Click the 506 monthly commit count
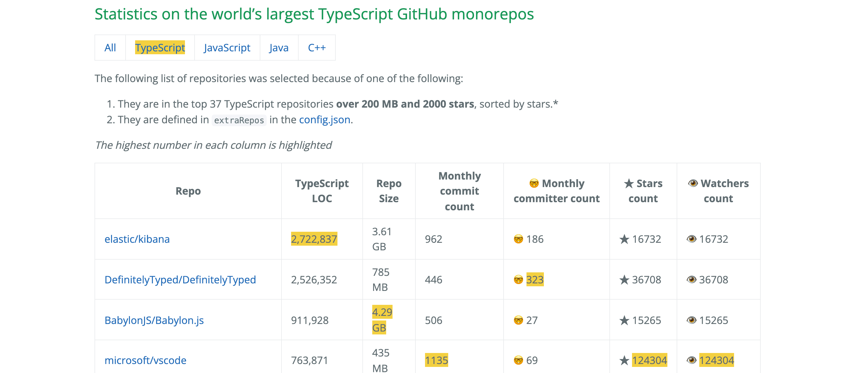The image size is (868, 373). click(x=433, y=320)
